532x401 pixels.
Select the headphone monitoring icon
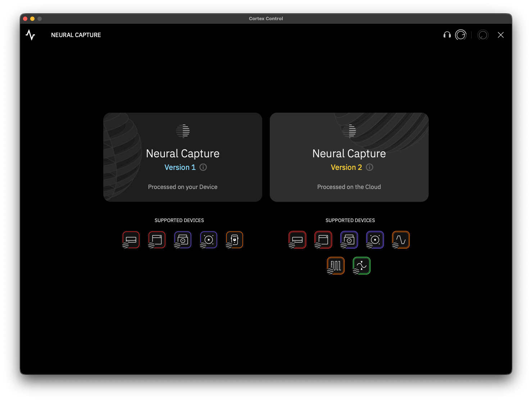tap(447, 35)
